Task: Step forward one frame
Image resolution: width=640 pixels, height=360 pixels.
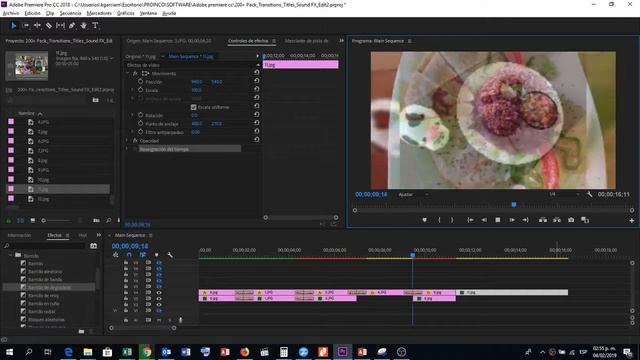Action: point(511,220)
